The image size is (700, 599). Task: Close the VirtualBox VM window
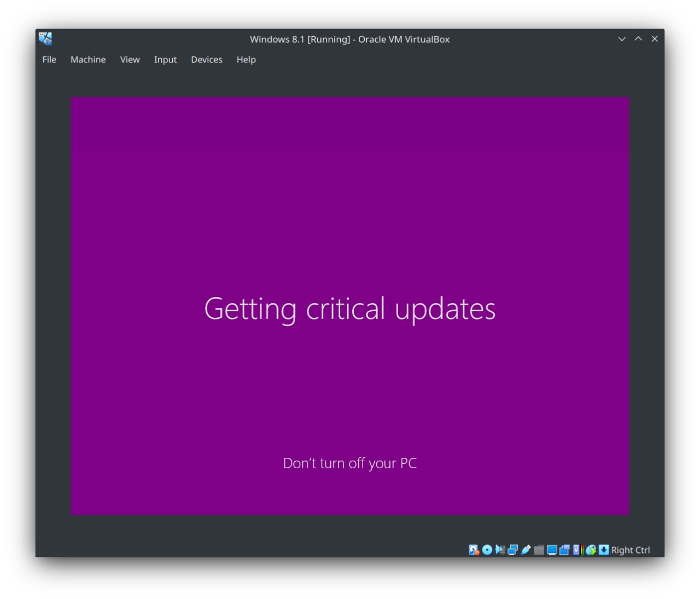point(655,39)
